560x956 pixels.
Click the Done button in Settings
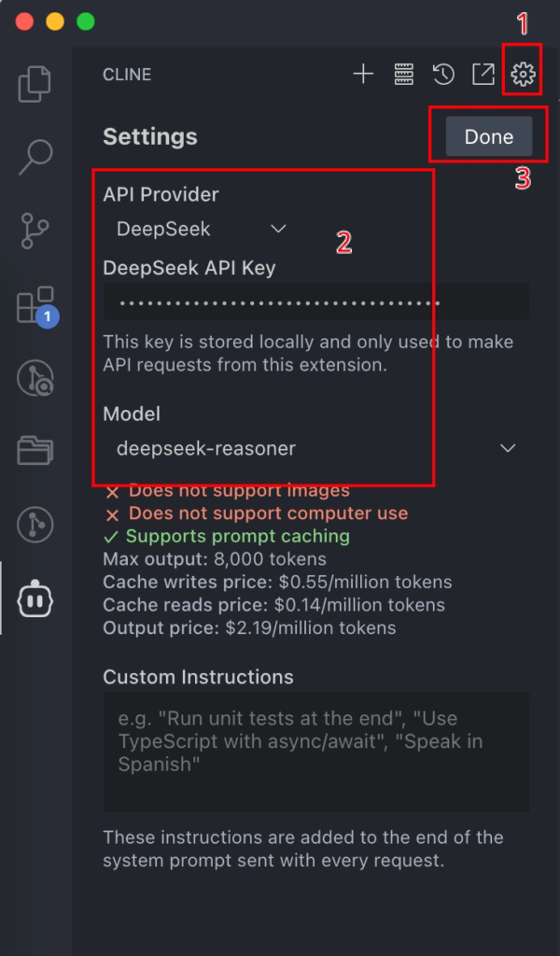click(489, 136)
